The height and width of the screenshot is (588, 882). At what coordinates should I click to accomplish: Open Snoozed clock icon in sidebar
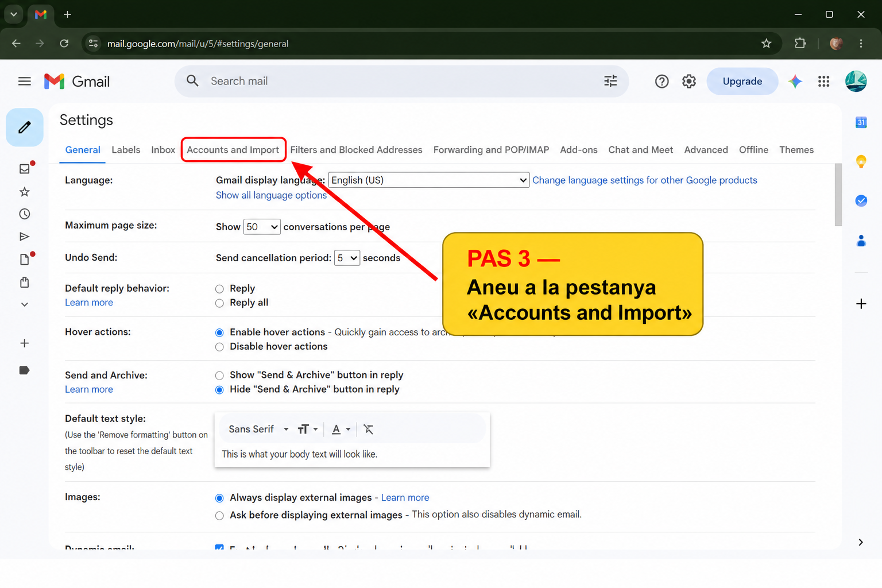tap(24, 214)
